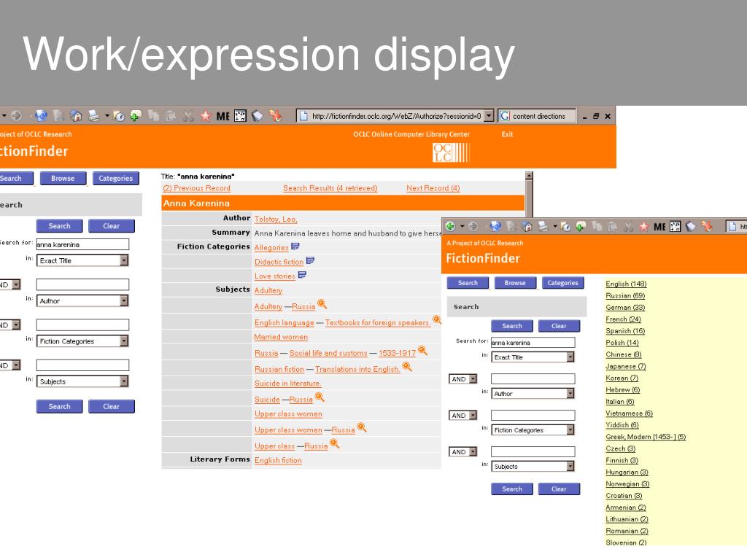Click Exit in the orange header

pos(507,134)
